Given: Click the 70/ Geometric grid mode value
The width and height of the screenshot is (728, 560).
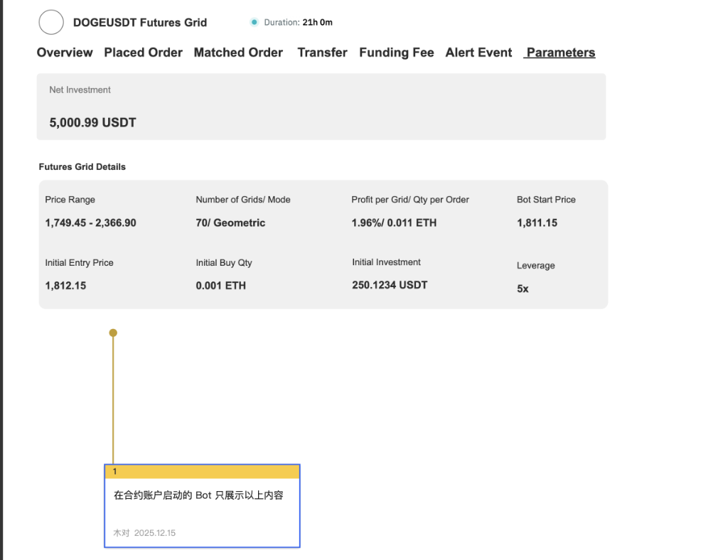Looking at the screenshot, I should coord(230,223).
